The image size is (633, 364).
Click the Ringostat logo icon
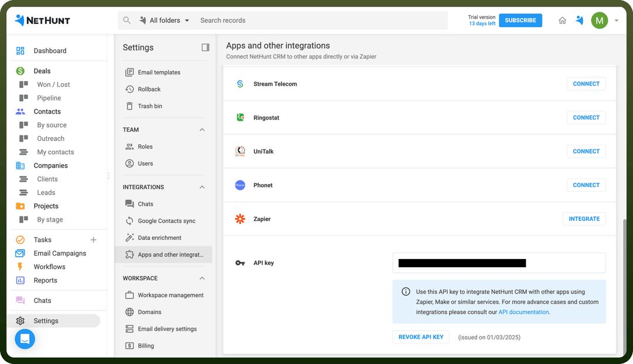coord(240,117)
